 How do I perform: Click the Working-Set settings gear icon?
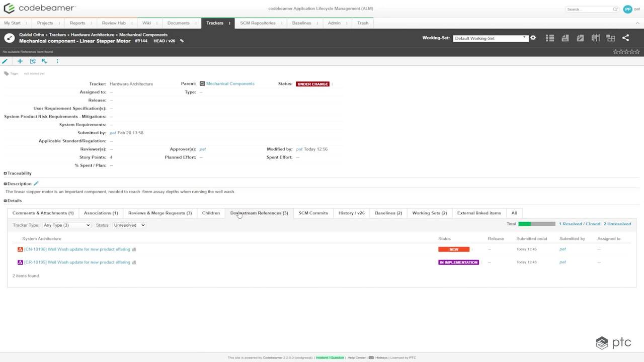pyautogui.click(x=533, y=38)
